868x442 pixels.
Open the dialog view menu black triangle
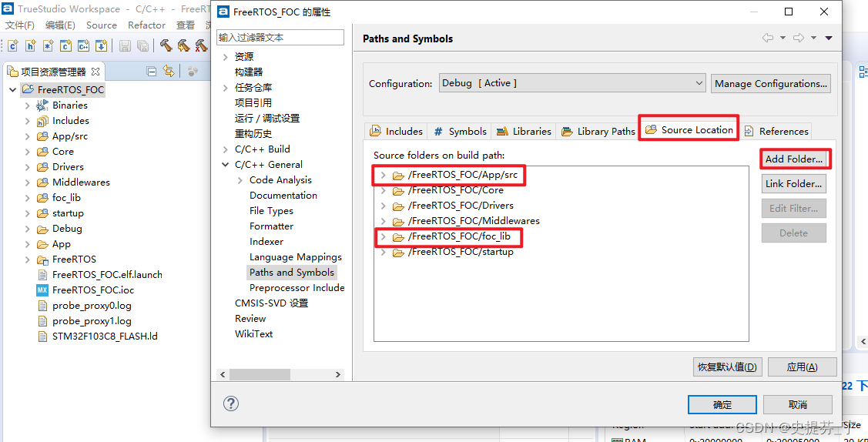tap(829, 39)
